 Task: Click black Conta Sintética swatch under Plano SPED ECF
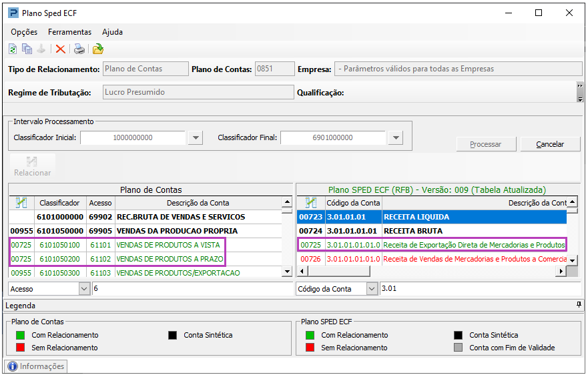click(458, 335)
